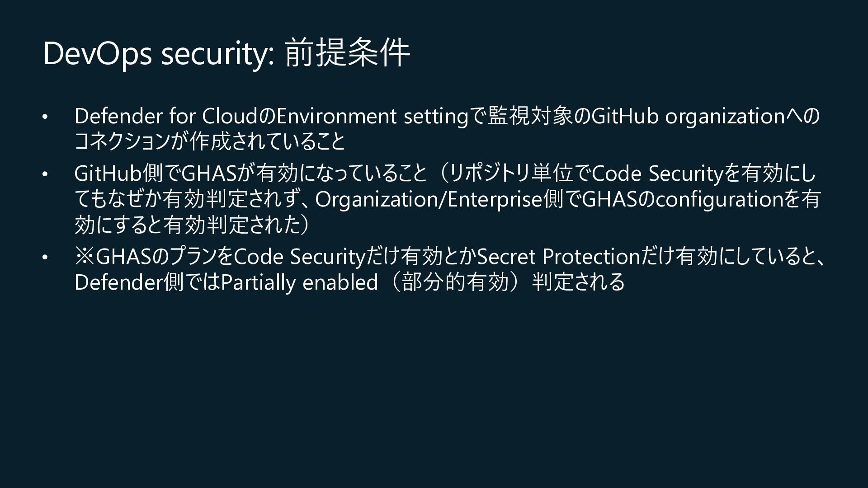The height and width of the screenshot is (488, 868).
Task: Click the second bullet point marker
Action: [44, 174]
